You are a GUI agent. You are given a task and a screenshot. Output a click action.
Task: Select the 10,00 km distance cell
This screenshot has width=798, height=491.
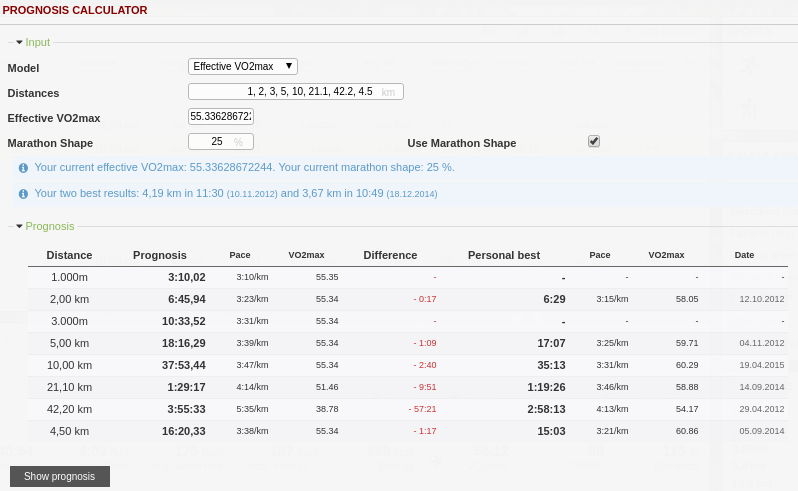tap(69, 365)
